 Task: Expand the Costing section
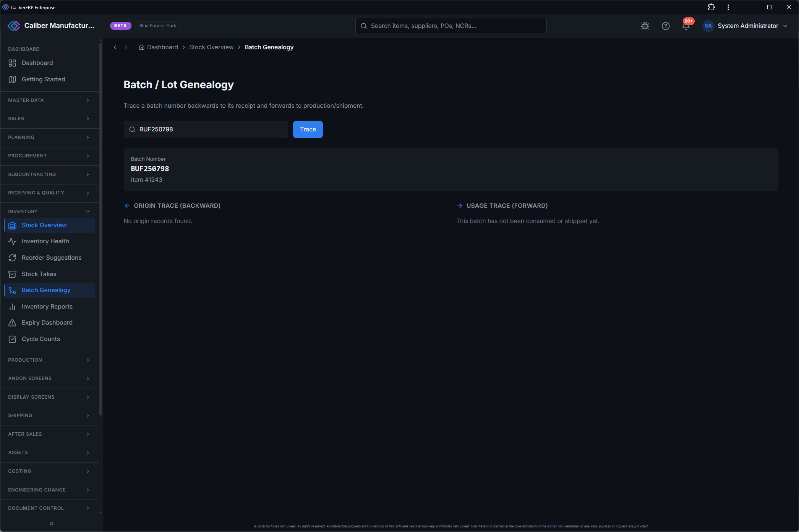(x=50, y=471)
